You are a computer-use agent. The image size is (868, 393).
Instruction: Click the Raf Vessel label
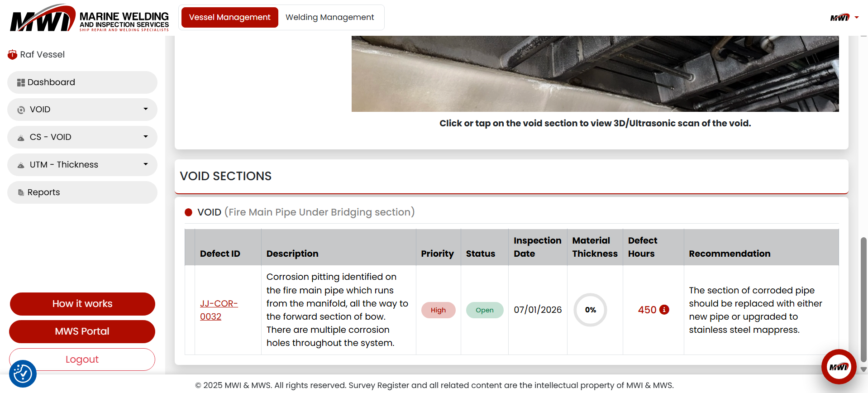43,55
